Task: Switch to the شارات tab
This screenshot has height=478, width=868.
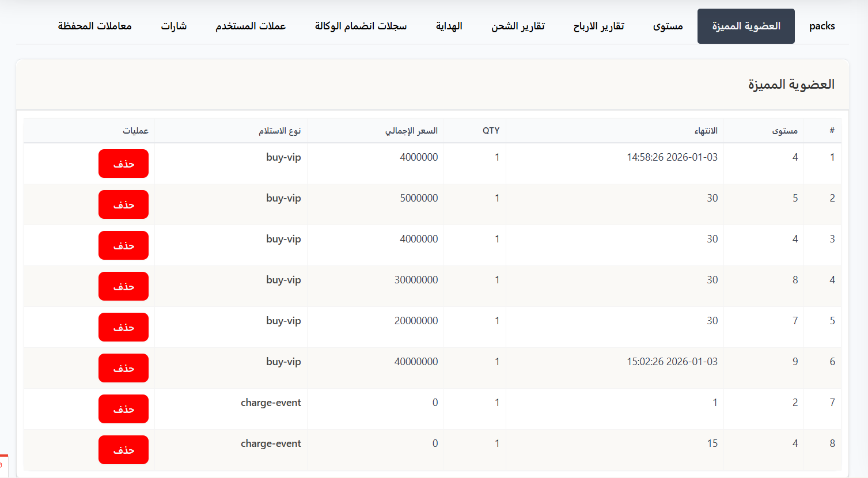Action: pyautogui.click(x=174, y=26)
